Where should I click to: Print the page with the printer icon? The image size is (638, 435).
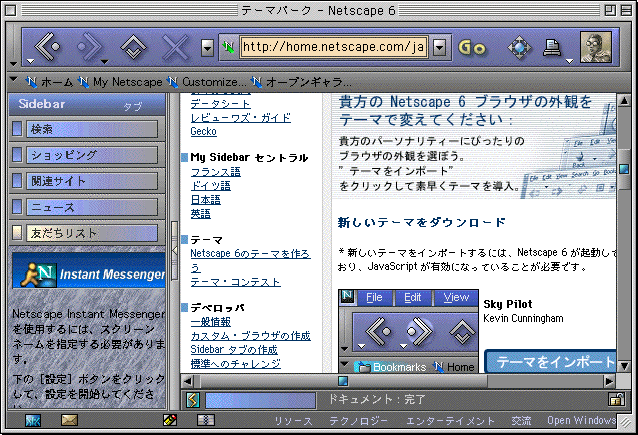552,48
